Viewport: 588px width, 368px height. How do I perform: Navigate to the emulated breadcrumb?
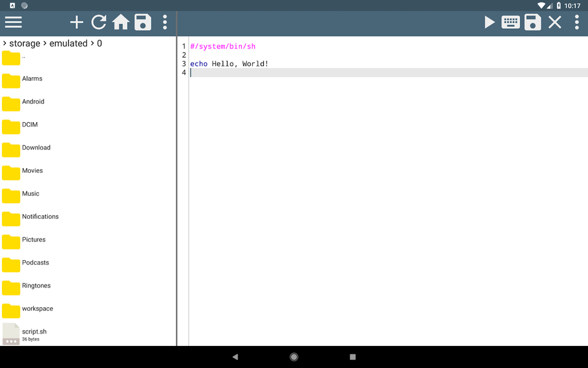(69, 43)
